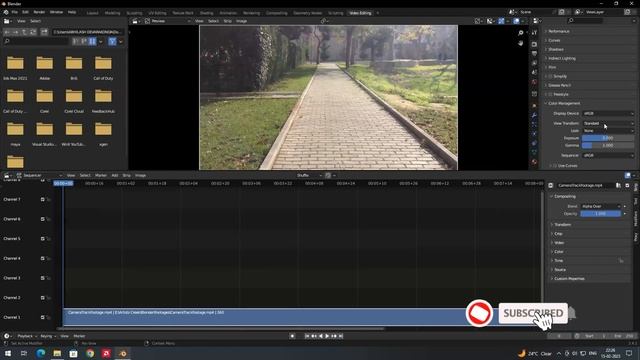
Task: Toggle the Channel 5 mute checkbox
Action: point(42,239)
